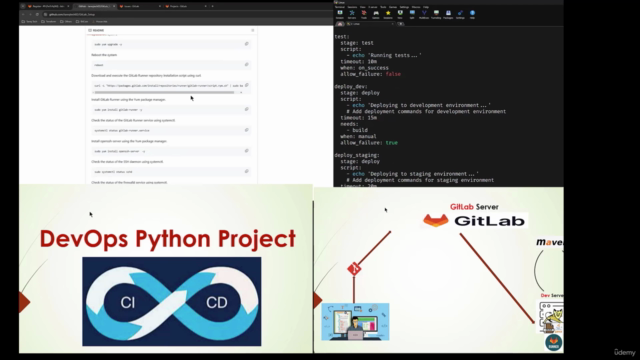Click the 'allow_failure: false' line in terminal
Screen dimensions: 640x360
[x=371, y=74]
